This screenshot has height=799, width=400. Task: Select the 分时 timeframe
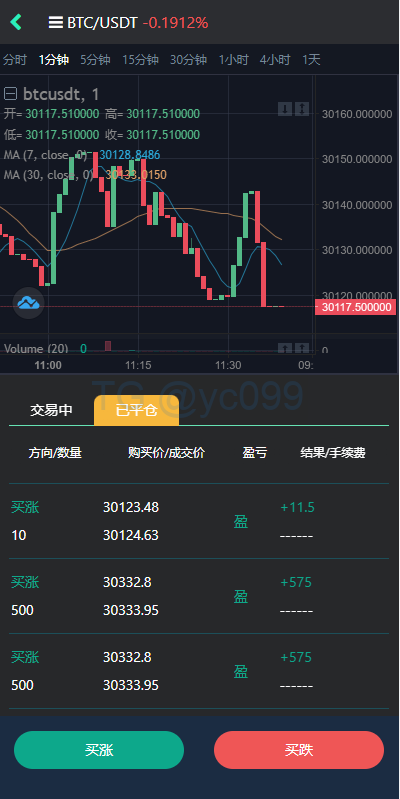pyautogui.click(x=15, y=60)
